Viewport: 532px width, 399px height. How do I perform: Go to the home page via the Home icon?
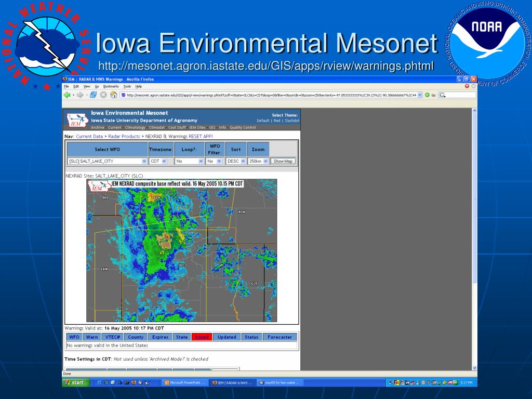[114, 95]
